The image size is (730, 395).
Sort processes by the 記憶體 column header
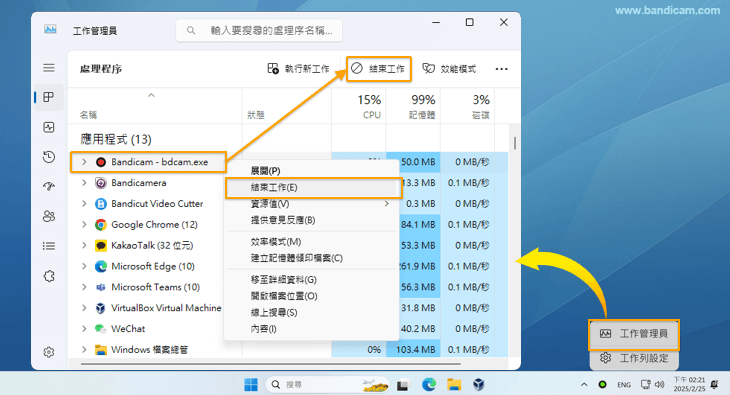[413, 106]
